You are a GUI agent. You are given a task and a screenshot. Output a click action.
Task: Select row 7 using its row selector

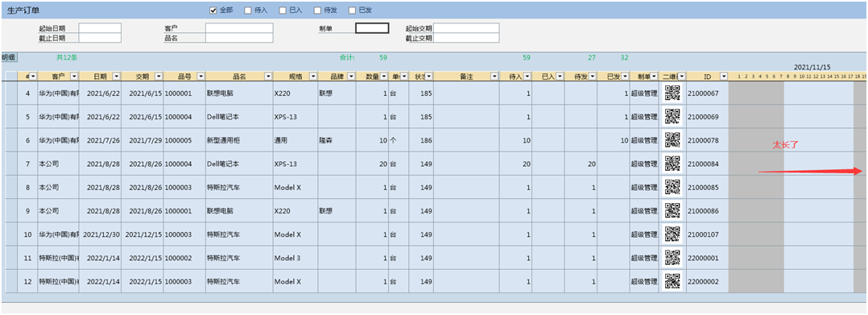tap(11, 164)
